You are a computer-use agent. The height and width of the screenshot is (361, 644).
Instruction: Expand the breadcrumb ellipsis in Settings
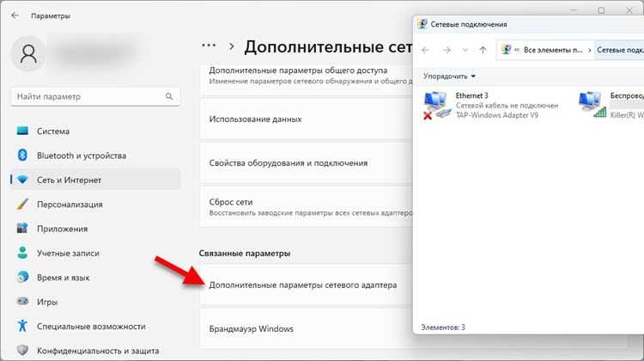pyautogui.click(x=209, y=46)
